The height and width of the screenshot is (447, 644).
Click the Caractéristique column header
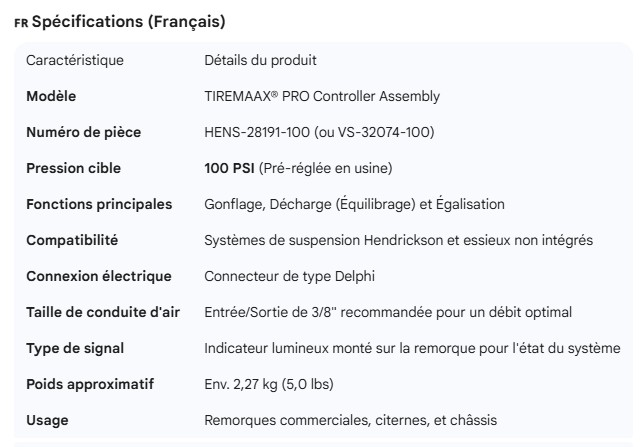[x=75, y=60]
